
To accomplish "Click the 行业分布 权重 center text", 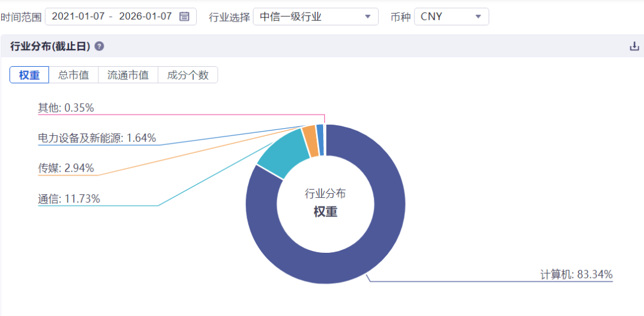I will (x=326, y=203).
